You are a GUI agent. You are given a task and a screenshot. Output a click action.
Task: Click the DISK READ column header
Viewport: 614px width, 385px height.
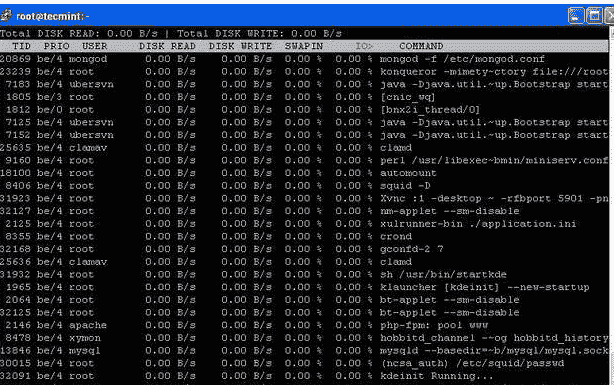167,46
